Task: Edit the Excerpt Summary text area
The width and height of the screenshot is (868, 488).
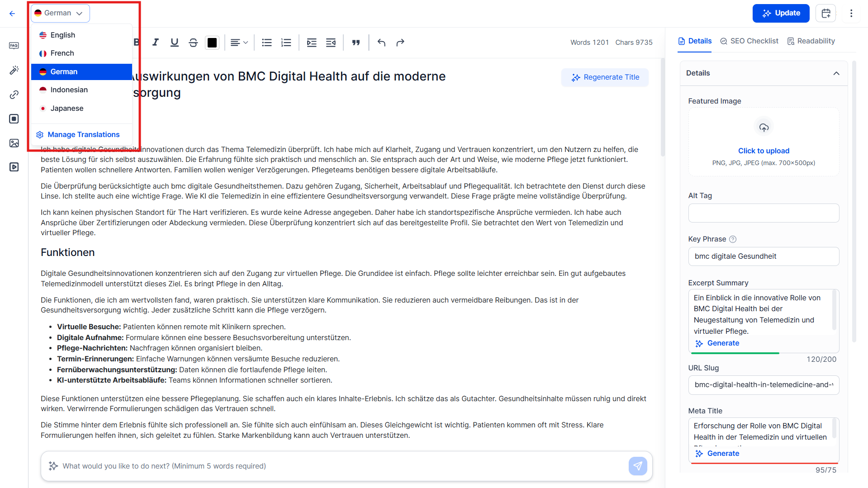Action: tap(763, 314)
